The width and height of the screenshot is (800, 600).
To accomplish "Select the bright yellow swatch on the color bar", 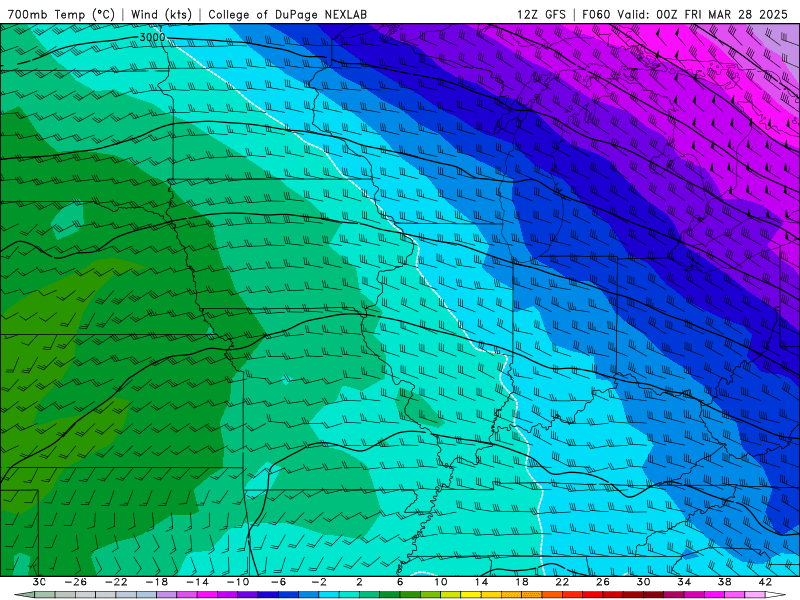I will (x=471, y=594).
